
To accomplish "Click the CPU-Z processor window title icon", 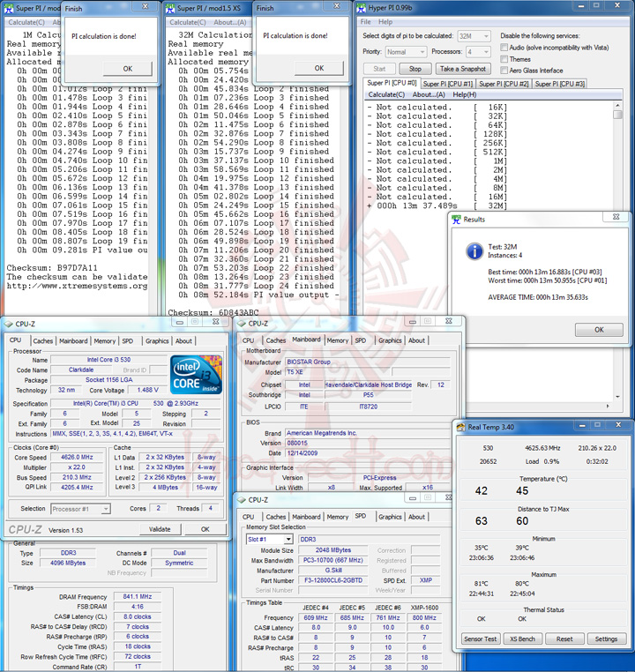I will 9,324.
